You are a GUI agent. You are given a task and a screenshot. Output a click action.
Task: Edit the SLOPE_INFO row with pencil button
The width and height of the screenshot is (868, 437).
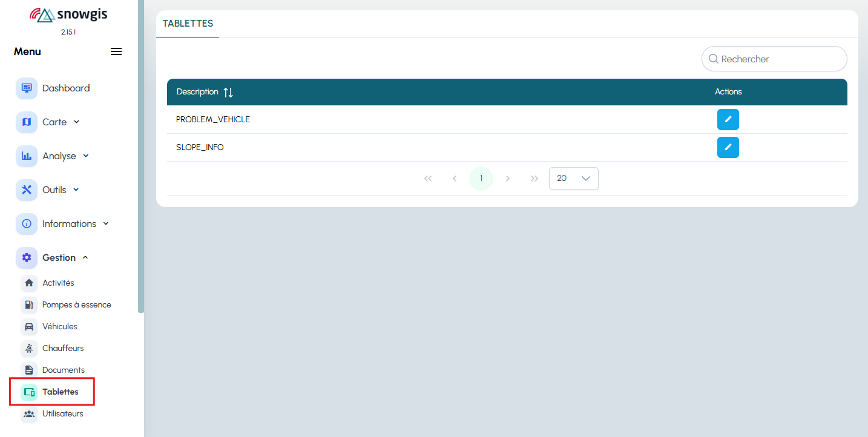(x=728, y=147)
